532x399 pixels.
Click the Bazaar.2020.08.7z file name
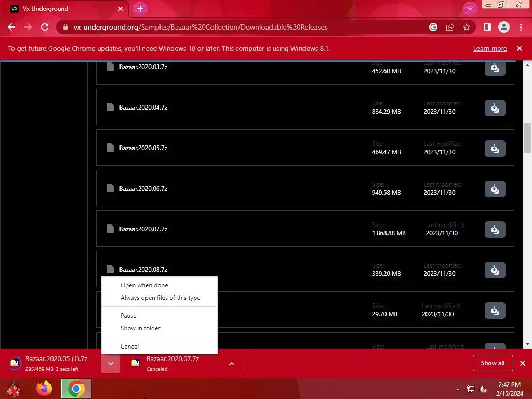pos(143,270)
